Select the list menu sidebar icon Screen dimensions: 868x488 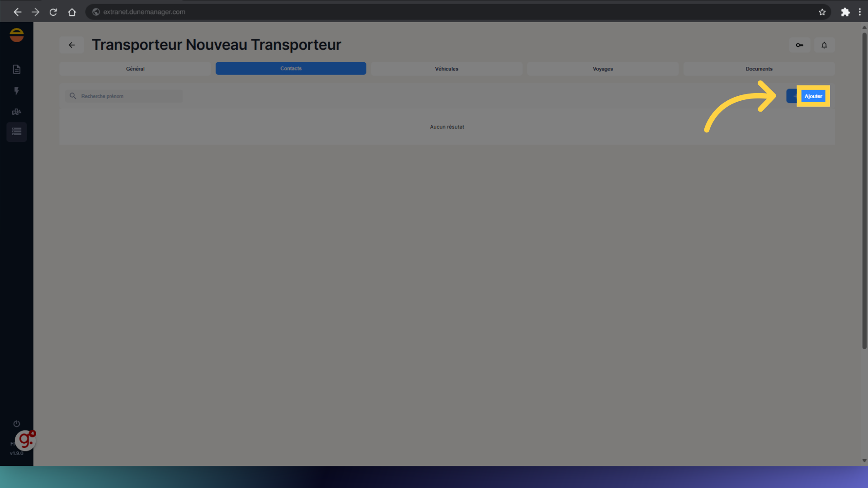point(17,132)
